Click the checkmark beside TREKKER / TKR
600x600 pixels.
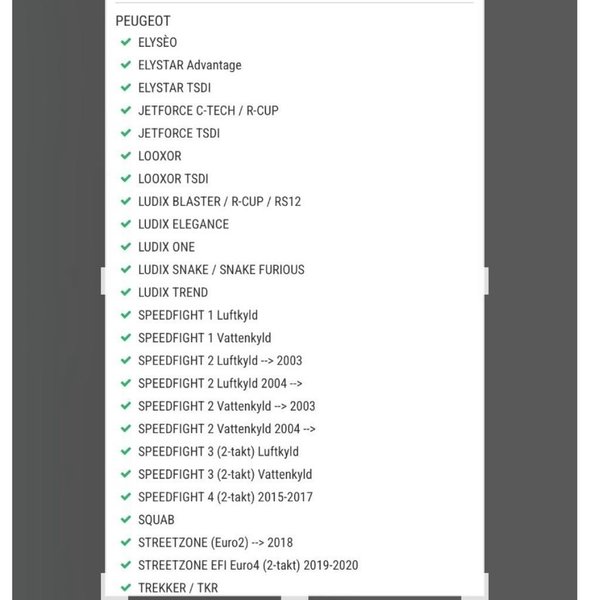[x=126, y=587]
